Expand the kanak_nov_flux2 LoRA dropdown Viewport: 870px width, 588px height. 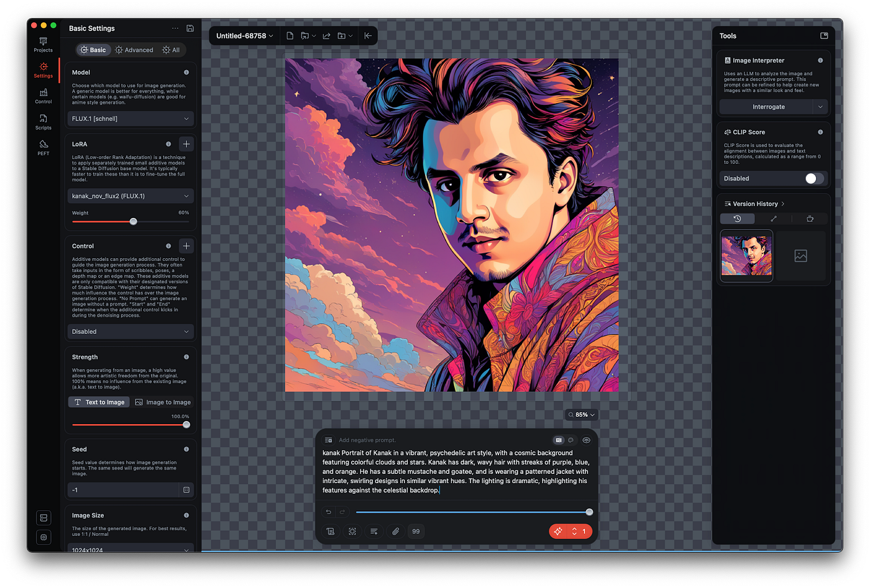coord(130,196)
